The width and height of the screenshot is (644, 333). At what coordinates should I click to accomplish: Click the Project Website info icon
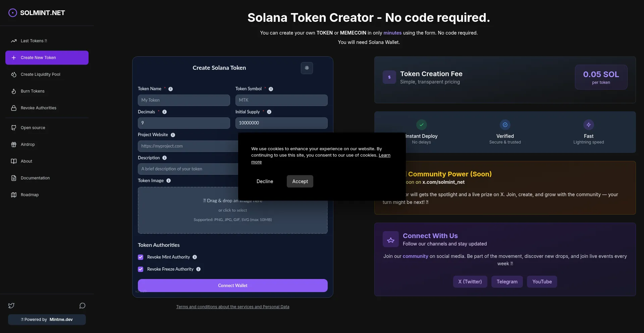click(x=173, y=135)
